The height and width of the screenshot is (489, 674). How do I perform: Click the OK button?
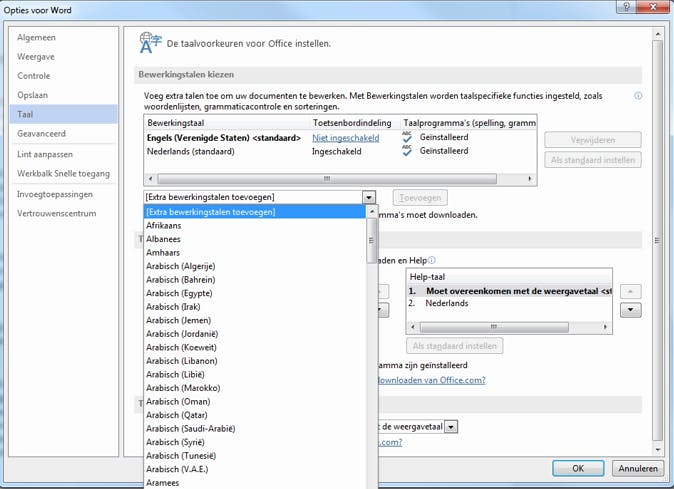pos(578,468)
